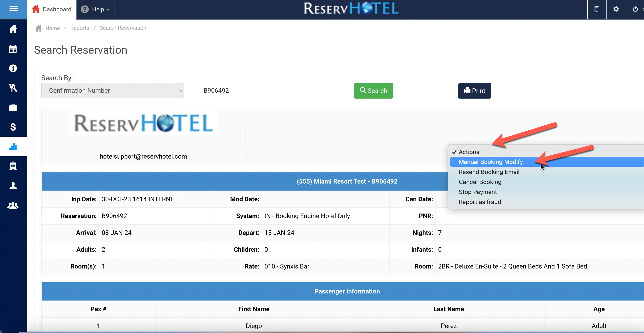Viewport: 644px width, 333px height.
Task: Choose Manual Booking Modify option
Action: pos(491,162)
